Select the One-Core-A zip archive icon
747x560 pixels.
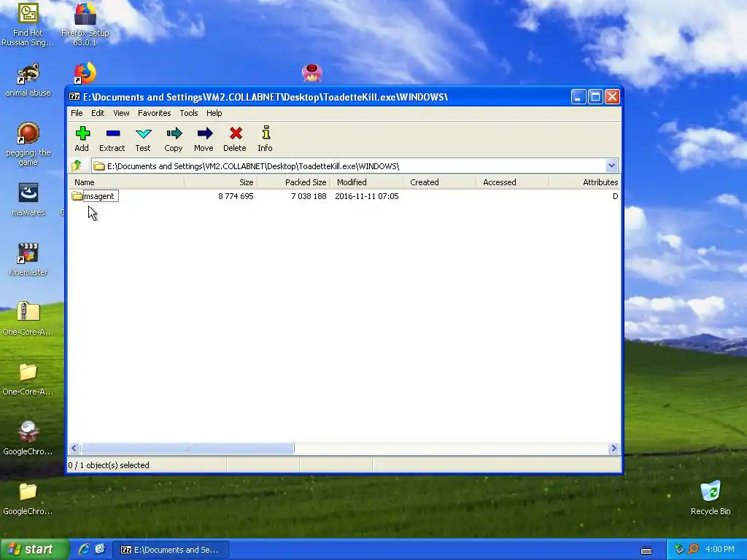tap(28, 312)
